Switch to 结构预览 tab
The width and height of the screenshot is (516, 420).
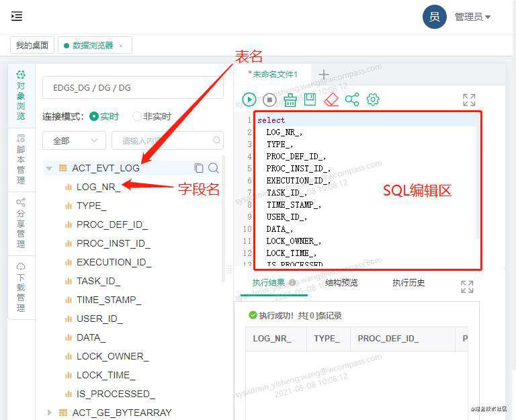point(341,282)
